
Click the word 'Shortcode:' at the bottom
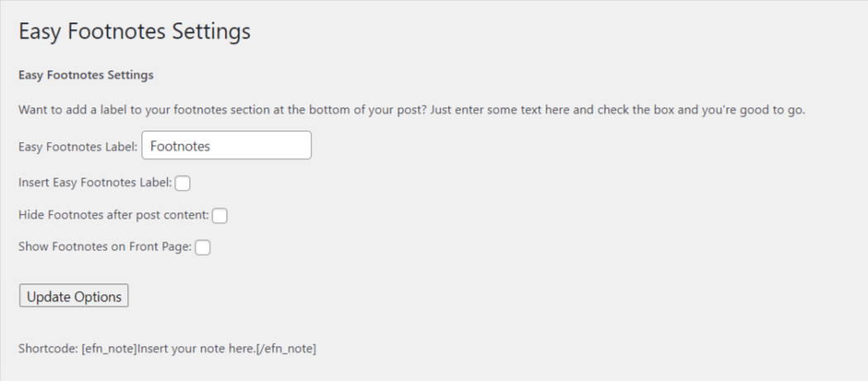pos(48,349)
